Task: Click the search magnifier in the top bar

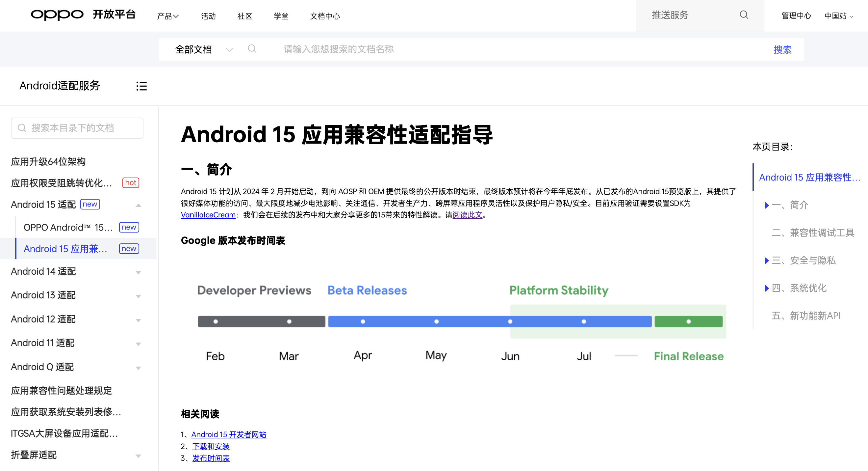Action: (x=744, y=15)
